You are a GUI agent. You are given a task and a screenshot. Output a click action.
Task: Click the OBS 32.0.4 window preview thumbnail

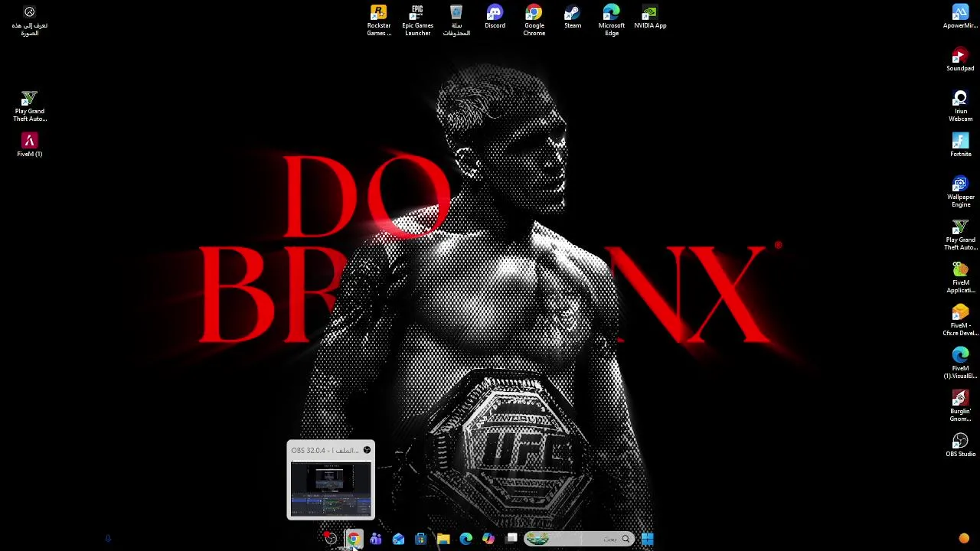coord(331,489)
